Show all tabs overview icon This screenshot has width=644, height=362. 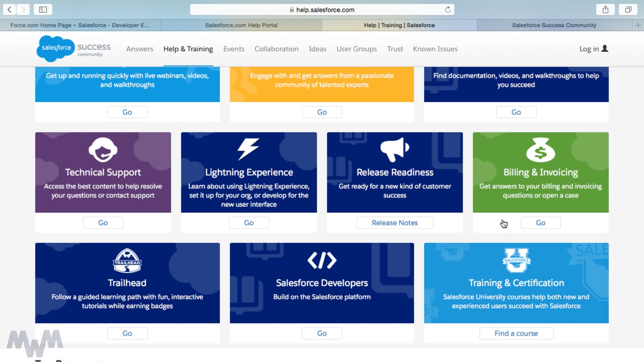click(x=628, y=9)
